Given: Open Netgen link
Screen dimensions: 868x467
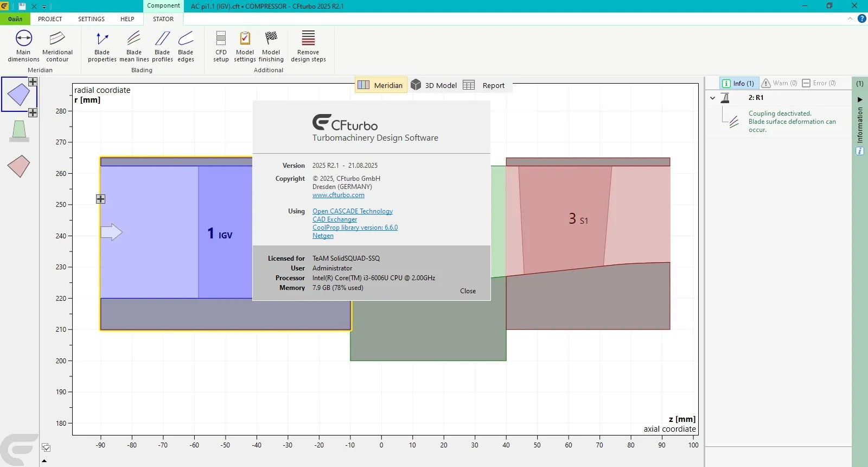Looking at the screenshot, I should [x=323, y=236].
